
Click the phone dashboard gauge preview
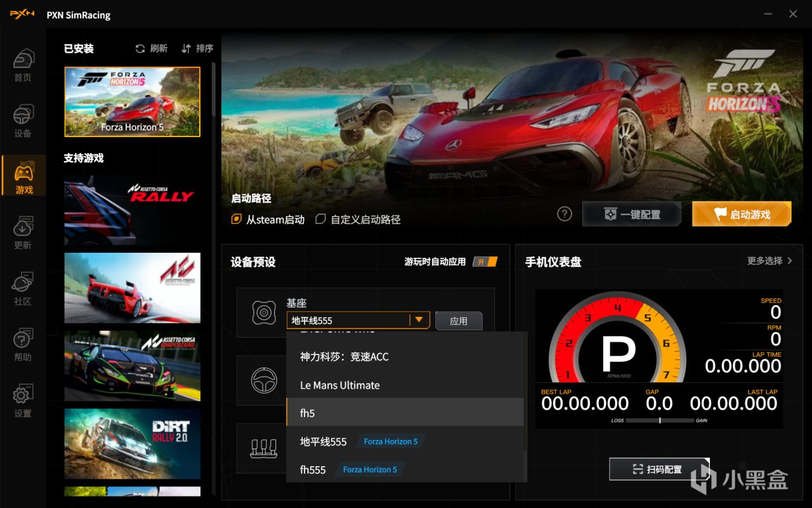659,359
